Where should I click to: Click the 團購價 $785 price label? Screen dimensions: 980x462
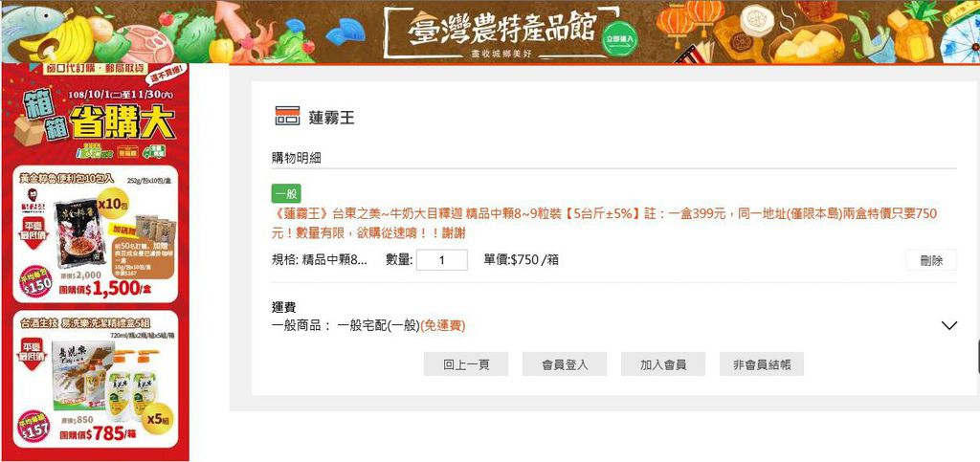click(x=99, y=433)
